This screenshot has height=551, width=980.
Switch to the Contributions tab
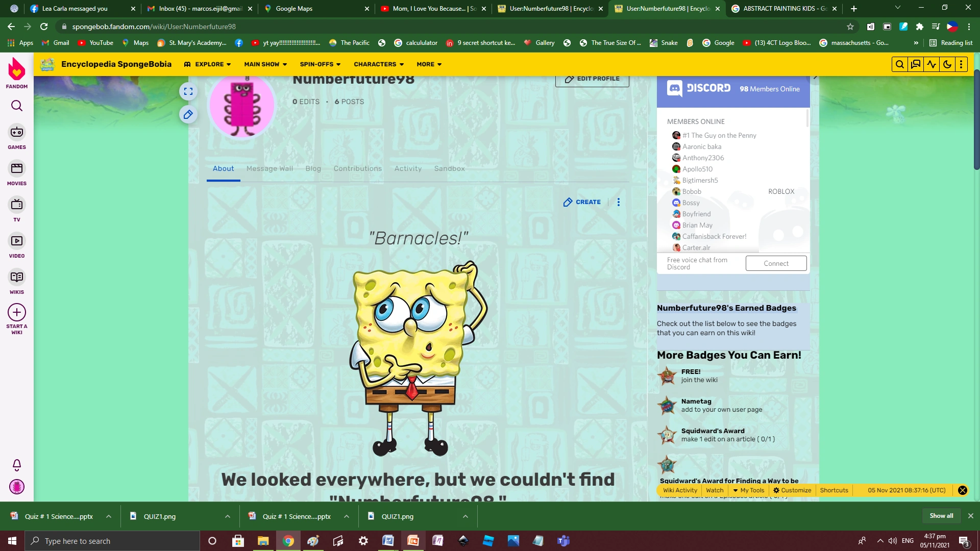pyautogui.click(x=358, y=169)
